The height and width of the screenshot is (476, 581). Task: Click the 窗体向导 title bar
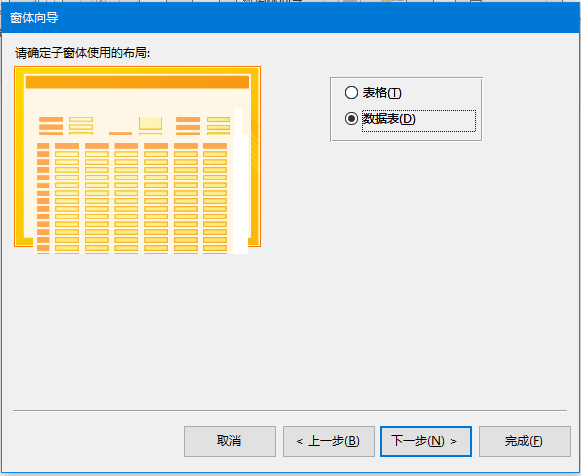(x=290, y=17)
